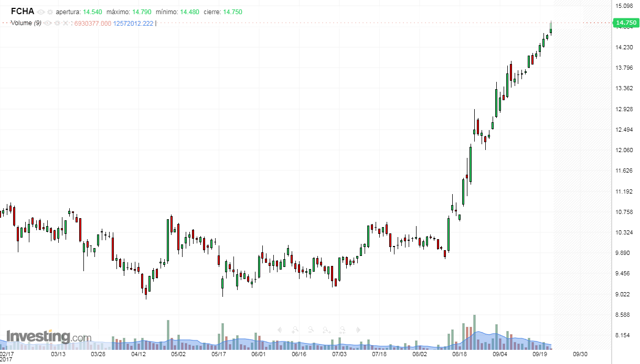The image size is (640, 364).
Task: Zoom in using the magnifier plus icon
Action: coord(295,330)
